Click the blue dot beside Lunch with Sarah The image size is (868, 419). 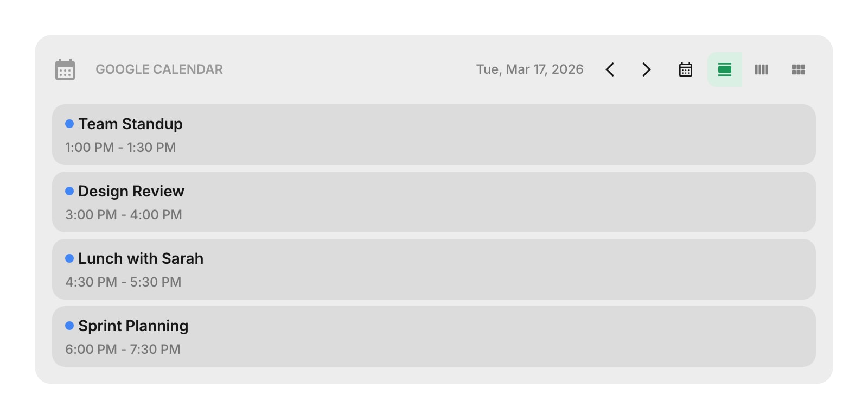69,258
